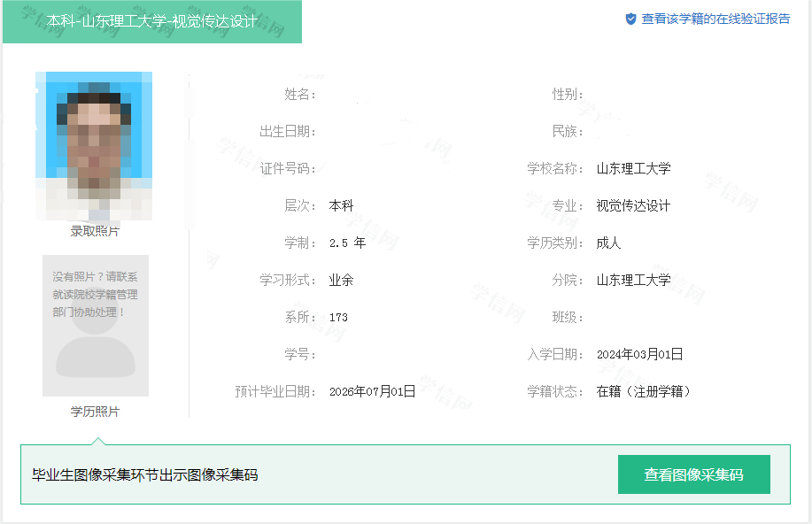Click the 学号 field label
Image resolution: width=812 pixels, height=524 pixels.
300,354
